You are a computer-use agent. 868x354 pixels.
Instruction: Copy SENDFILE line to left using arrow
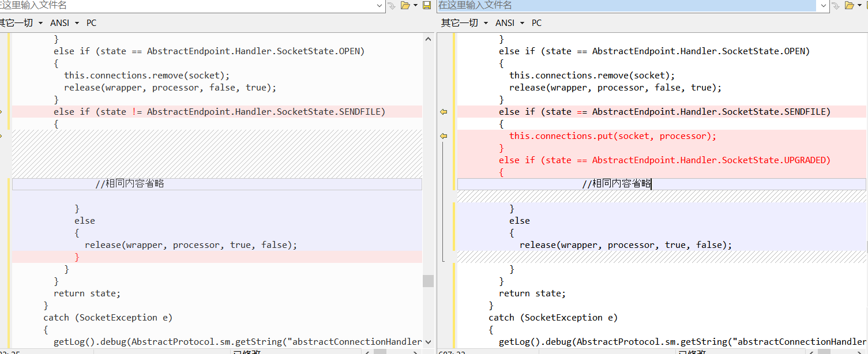(444, 112)
